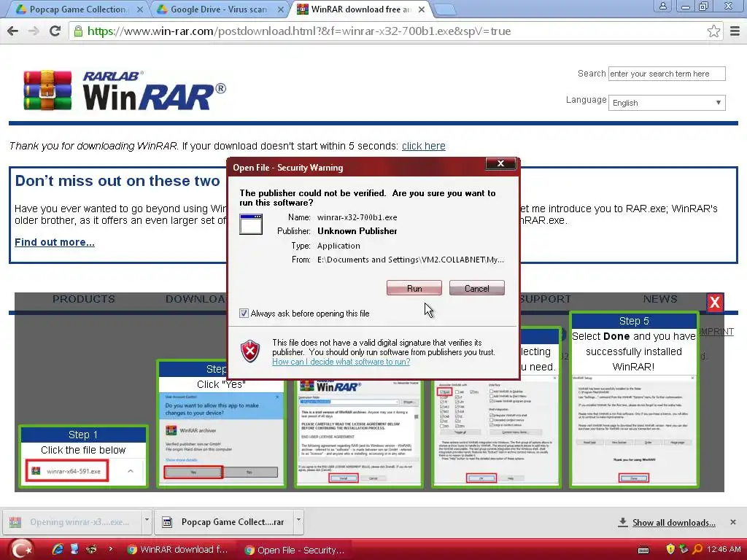Viewport: 747px width, 560px height.
Task: Close the install steps overlay with red X
Action: (715, 303)
